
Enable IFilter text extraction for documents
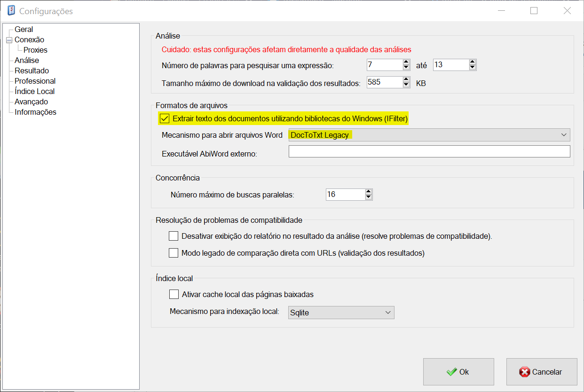[164, 118]
